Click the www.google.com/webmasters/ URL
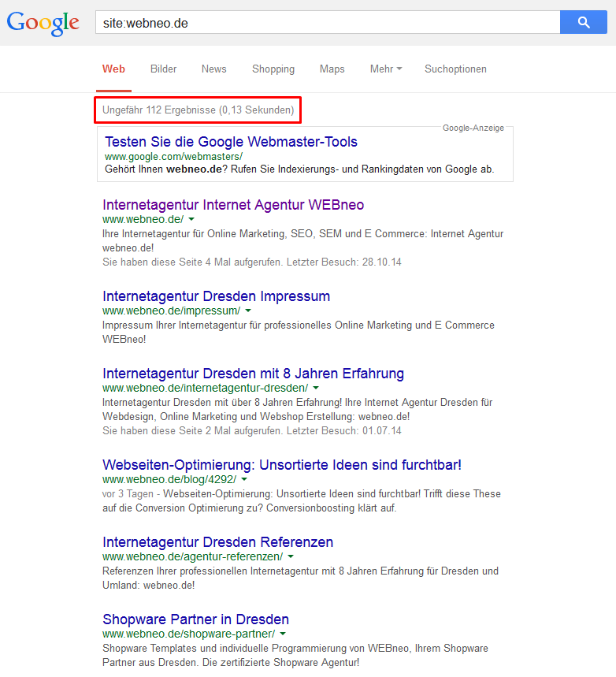 click(173, 156)
